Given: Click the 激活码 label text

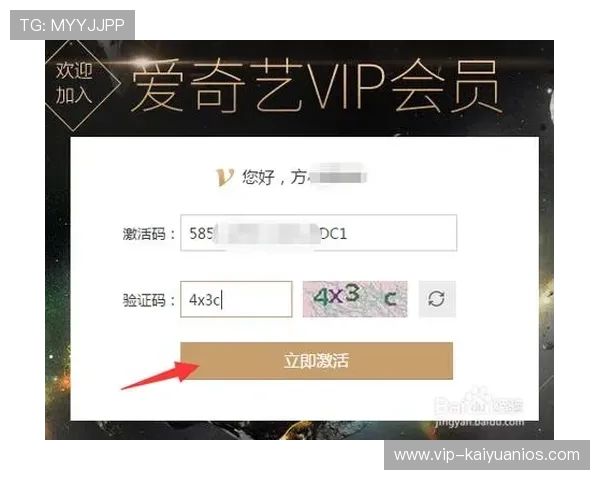Looking at the screenshot, I should coord(144,233).
